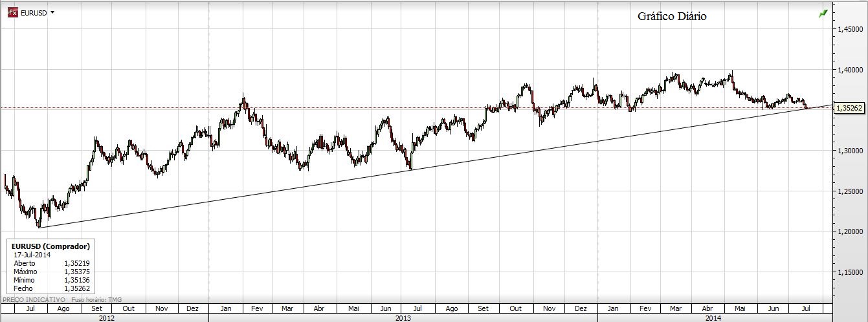Click the Out 2012 month label
868x322 pixels.
pyautogui.click(x=129, y=308)
